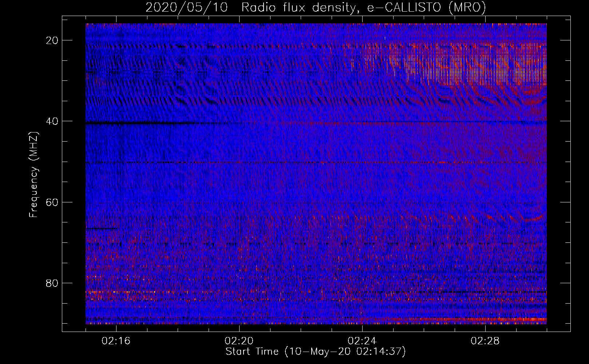The width and height of the screenshot is (589, 364).
Task: Click the '80' frequency tick label
Action: click(52, 283)
